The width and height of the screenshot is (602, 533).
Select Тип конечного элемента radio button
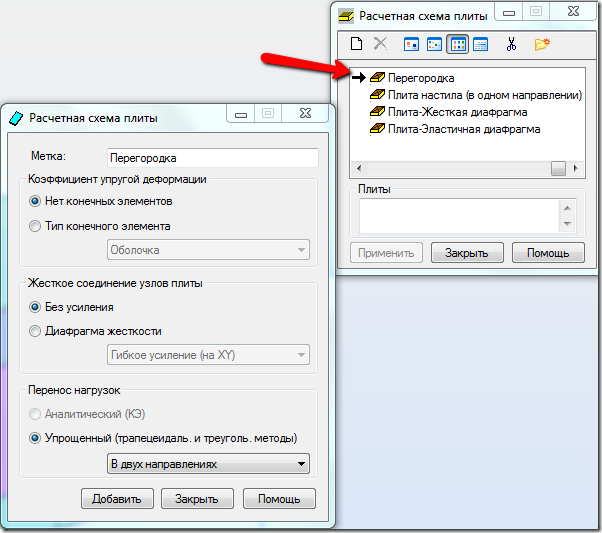(x=35, y=226)
